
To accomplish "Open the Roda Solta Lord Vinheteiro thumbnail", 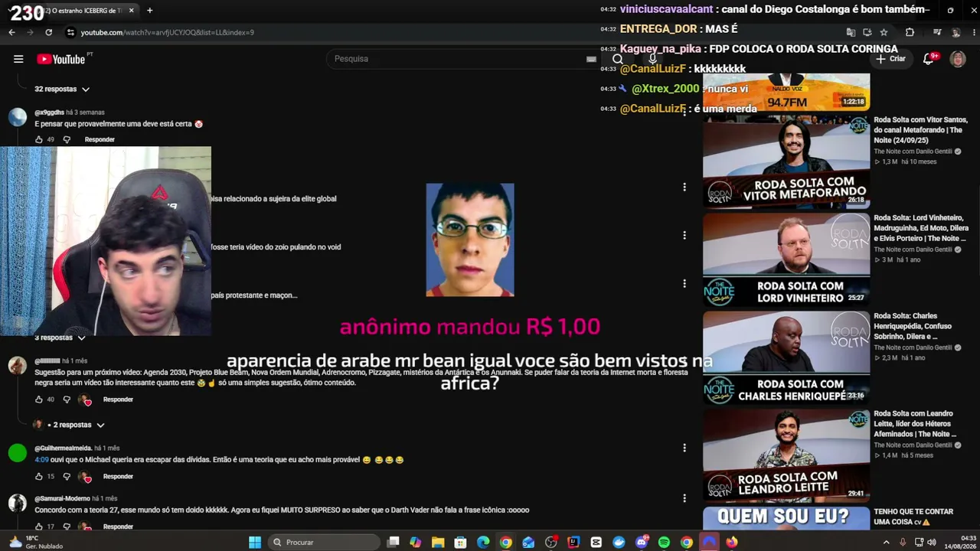I will click(786, 259).
